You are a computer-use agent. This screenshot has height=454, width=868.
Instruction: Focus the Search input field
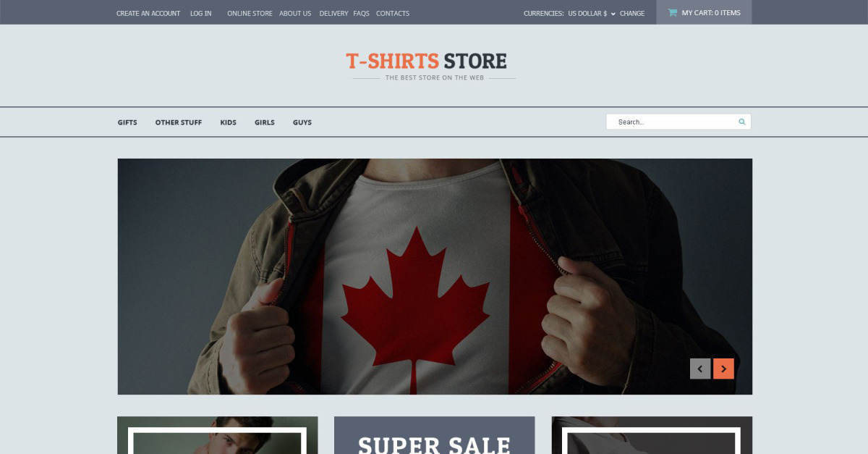point(673,122)
